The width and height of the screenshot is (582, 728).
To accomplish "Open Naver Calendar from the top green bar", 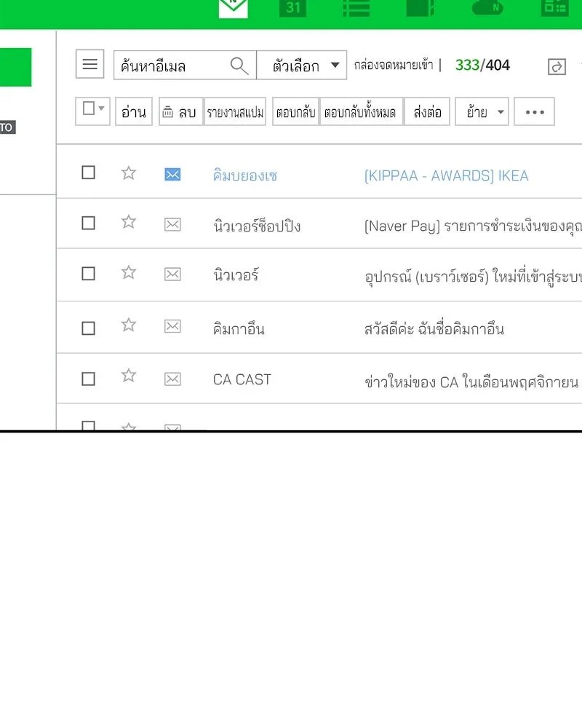I will (x=293, y=7).
